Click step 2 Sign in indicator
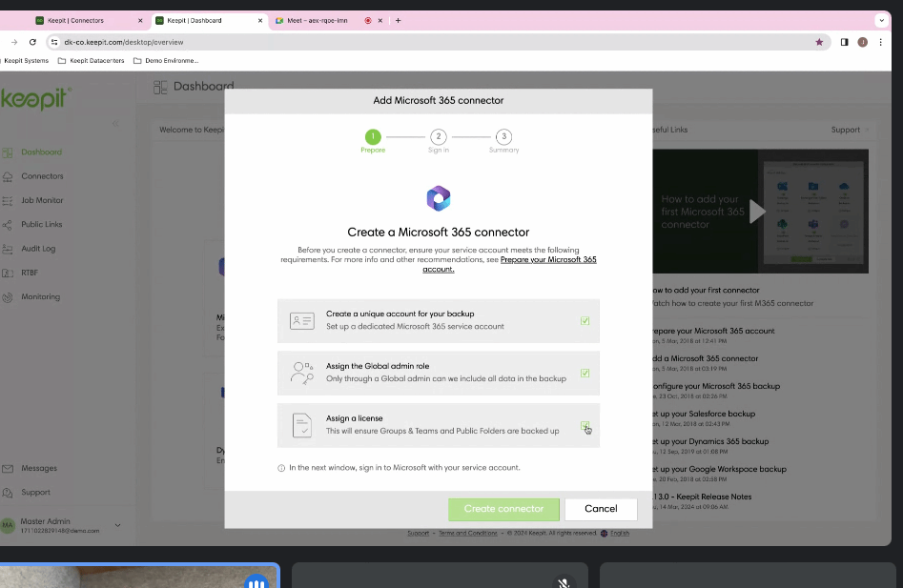Viewport: 903px width, 588px height. (439, 137)
